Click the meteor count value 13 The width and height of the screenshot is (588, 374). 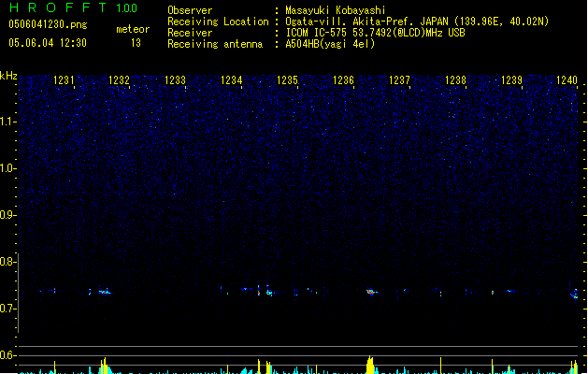[x=136, y=43]
